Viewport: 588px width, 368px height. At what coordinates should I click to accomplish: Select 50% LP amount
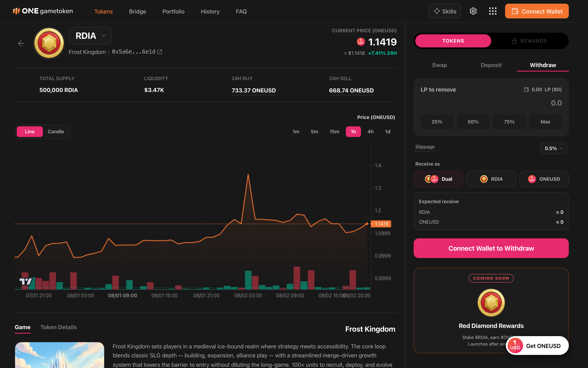point(473,122)
